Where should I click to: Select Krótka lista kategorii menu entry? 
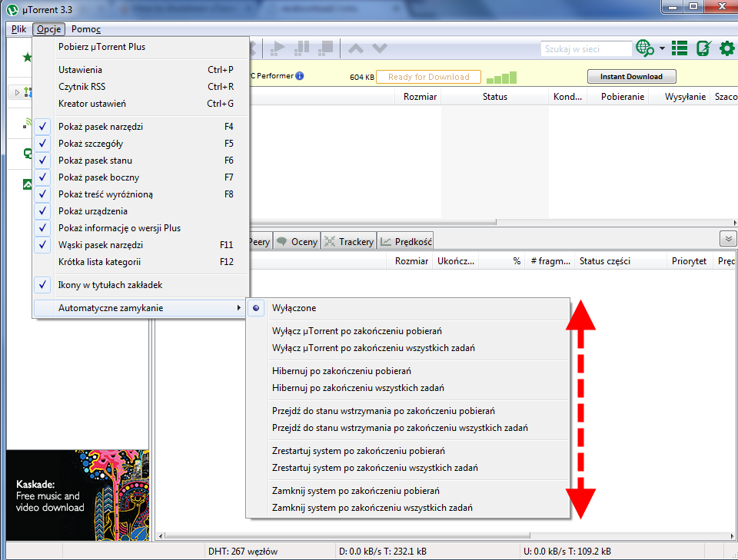click(140, 262)
